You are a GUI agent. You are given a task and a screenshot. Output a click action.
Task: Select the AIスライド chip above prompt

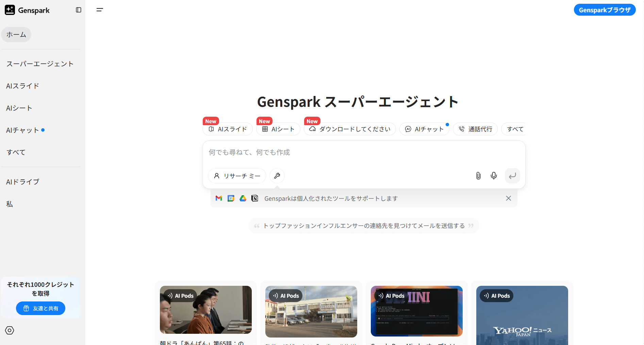tap(228, 129)
